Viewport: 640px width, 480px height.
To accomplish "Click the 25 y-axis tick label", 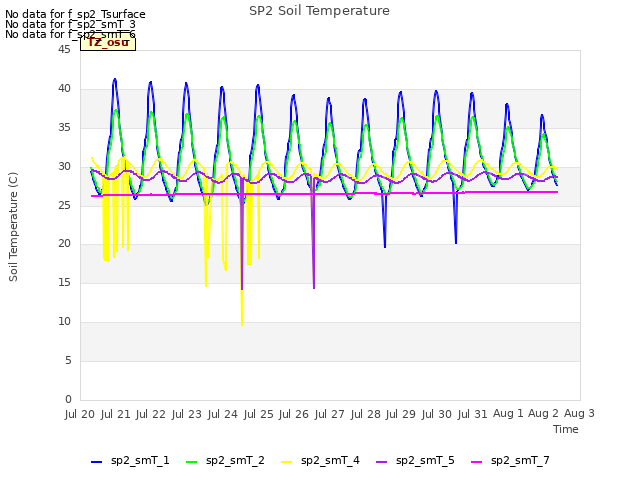I will click(64, 205).
